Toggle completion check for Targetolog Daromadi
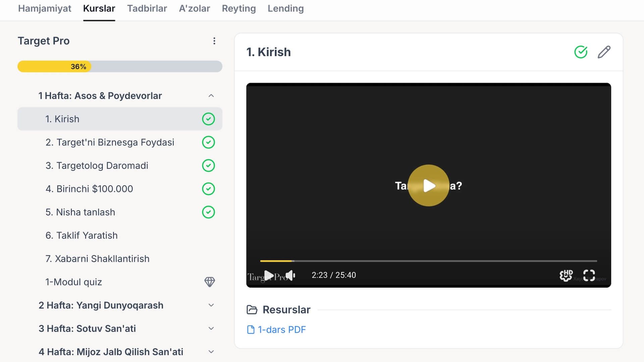Viewport: 644px width, 362px height. pos(208,166)
